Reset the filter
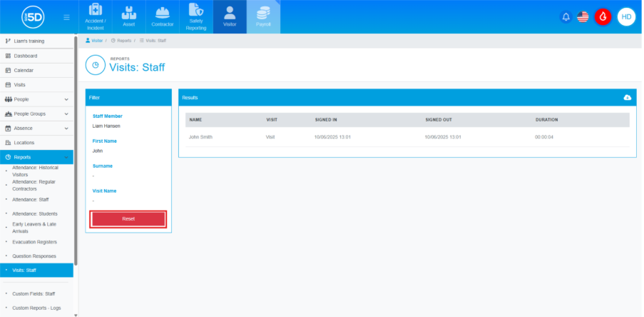Image resolution: width=644 pixels, height=317 pixels. point(128,218)
